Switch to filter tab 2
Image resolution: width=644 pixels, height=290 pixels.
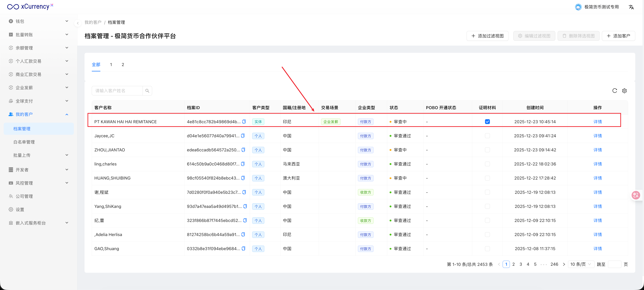click(x=123, y=65)
